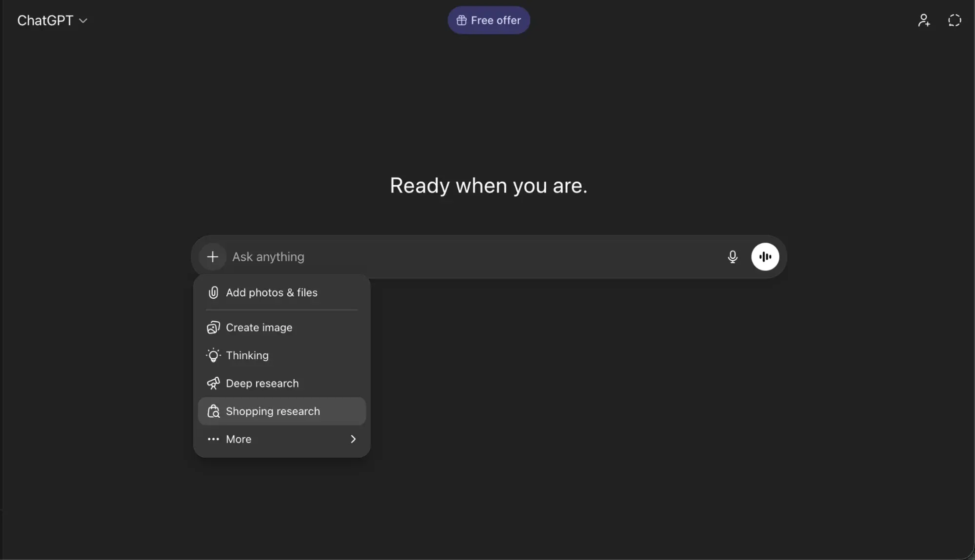Start voice mode with the waveform icon

pyautogui.click(x=765, y=257)
